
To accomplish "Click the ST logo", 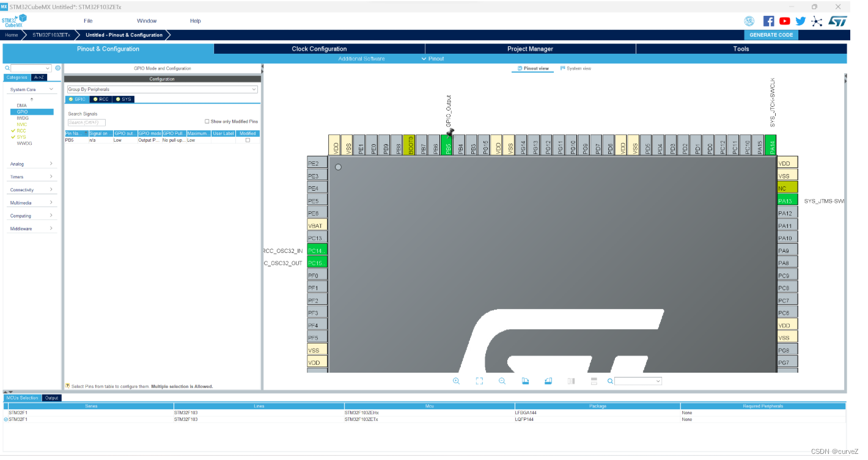I will click(837, 21).
